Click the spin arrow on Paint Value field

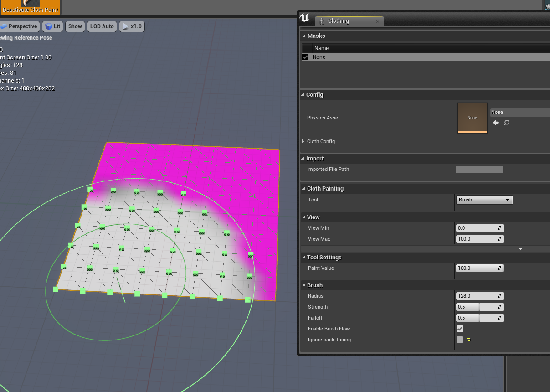pyautogui.click(x=500, y=268)
